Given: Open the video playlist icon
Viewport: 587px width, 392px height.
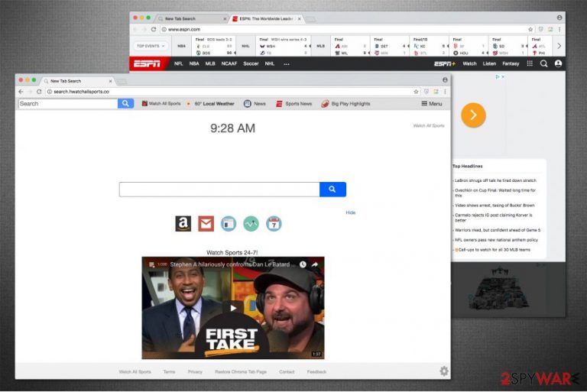Looking at the screenshot, I should [151, 264].
